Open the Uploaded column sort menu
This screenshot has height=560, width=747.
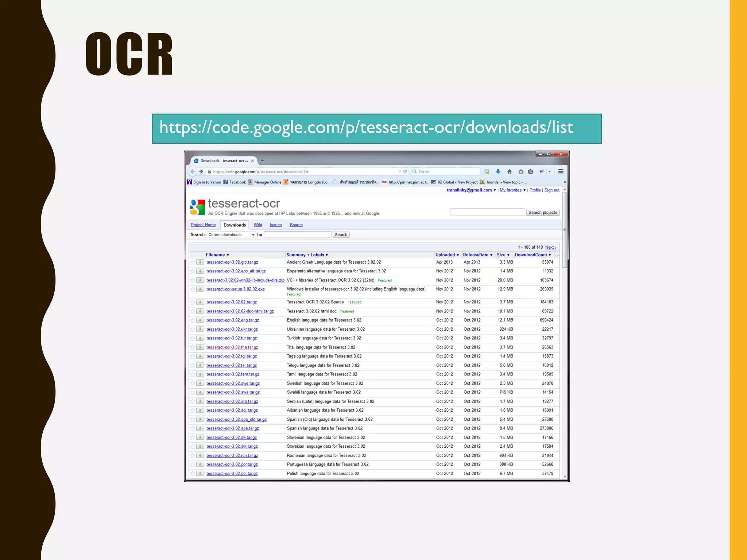[447, 255]
